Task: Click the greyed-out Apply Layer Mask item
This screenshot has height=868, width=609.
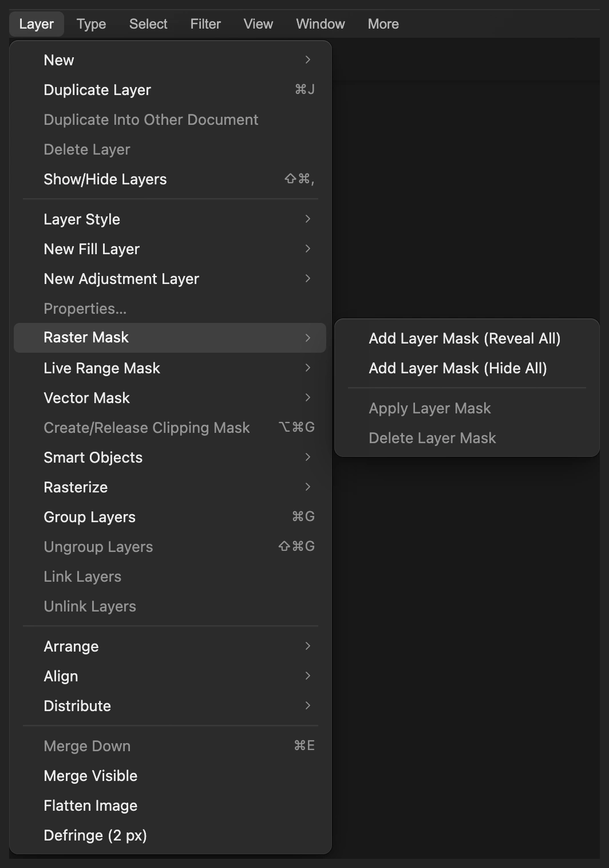Action: pyautogui.click(x=467, y=408)
